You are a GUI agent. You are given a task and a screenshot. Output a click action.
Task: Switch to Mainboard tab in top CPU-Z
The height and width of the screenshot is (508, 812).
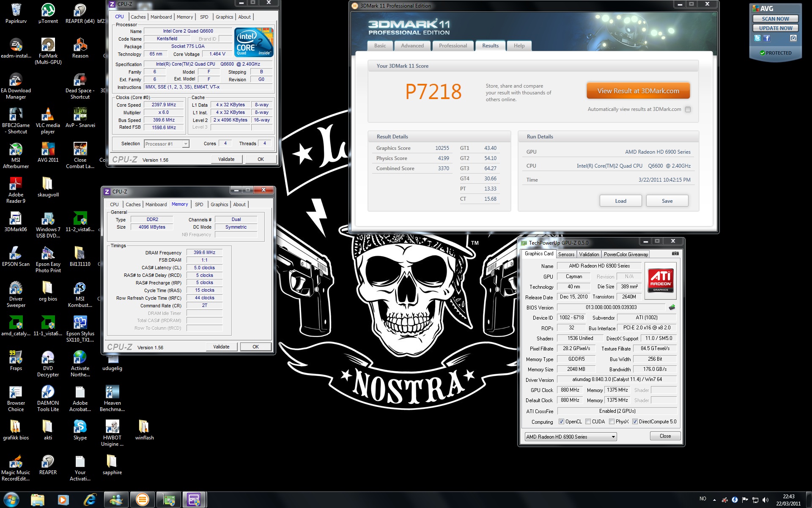click(161, 17)
